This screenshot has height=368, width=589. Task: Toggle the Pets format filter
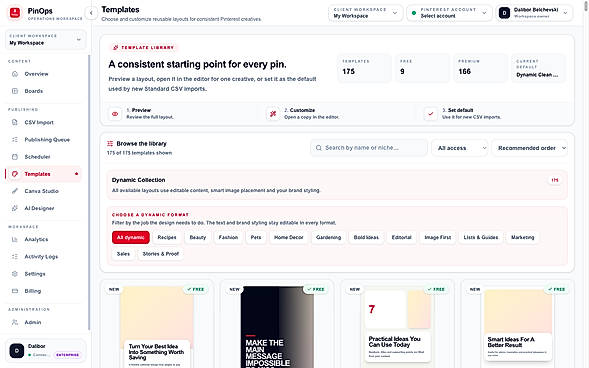[x=256, y=237]
